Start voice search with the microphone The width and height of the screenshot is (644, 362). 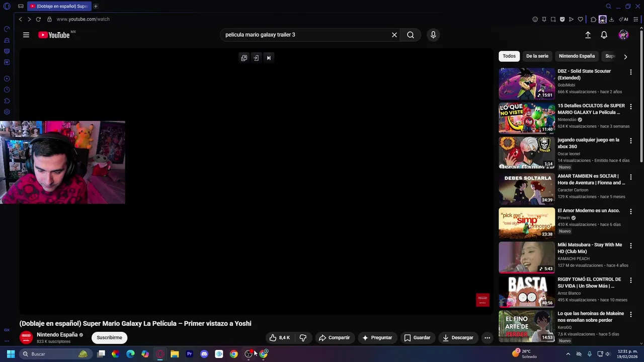[433, 35]
